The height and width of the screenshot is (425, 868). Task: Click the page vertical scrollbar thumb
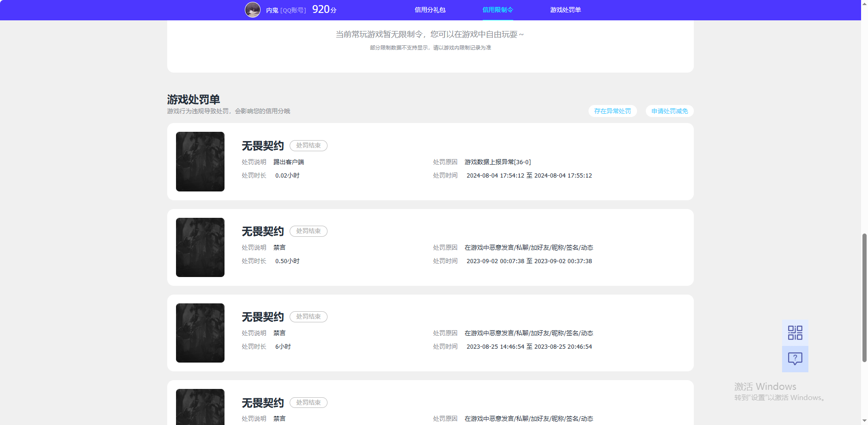(864, 298)
